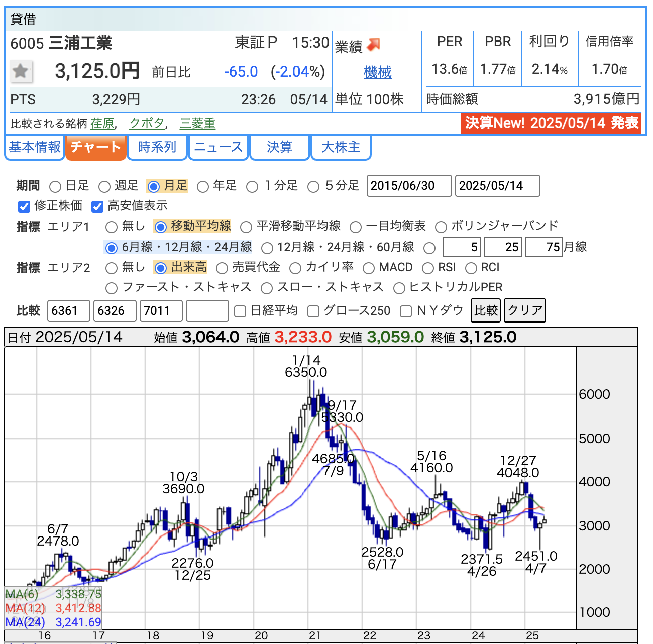The width and height of the screenshot is (653, 644).
Task: Click the 1/14 6350.0 high label on chart
Action: [x=306, y=366]
